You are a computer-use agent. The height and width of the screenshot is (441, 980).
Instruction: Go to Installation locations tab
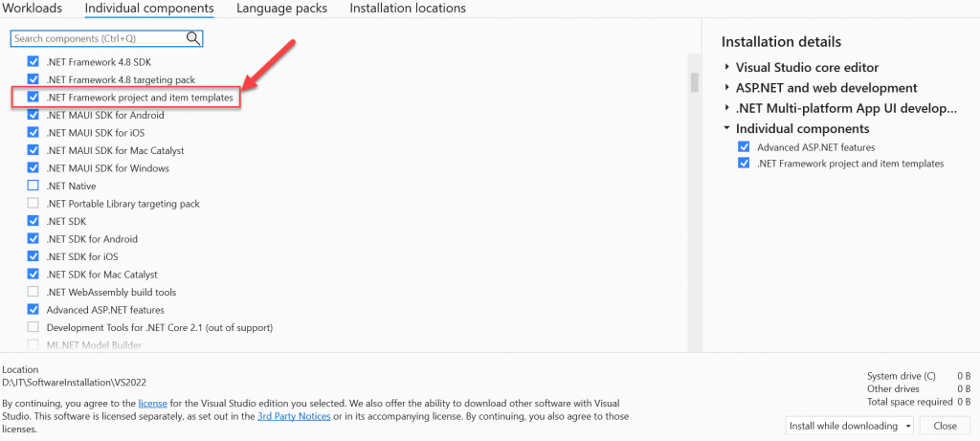[408, 8]
